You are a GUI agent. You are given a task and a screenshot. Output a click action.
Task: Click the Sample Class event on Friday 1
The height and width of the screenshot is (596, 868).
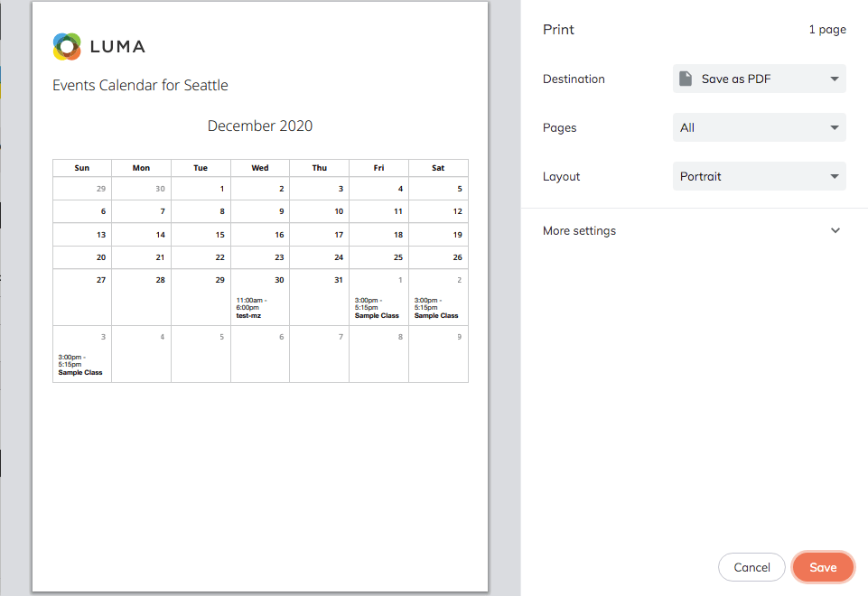[377, 316]
